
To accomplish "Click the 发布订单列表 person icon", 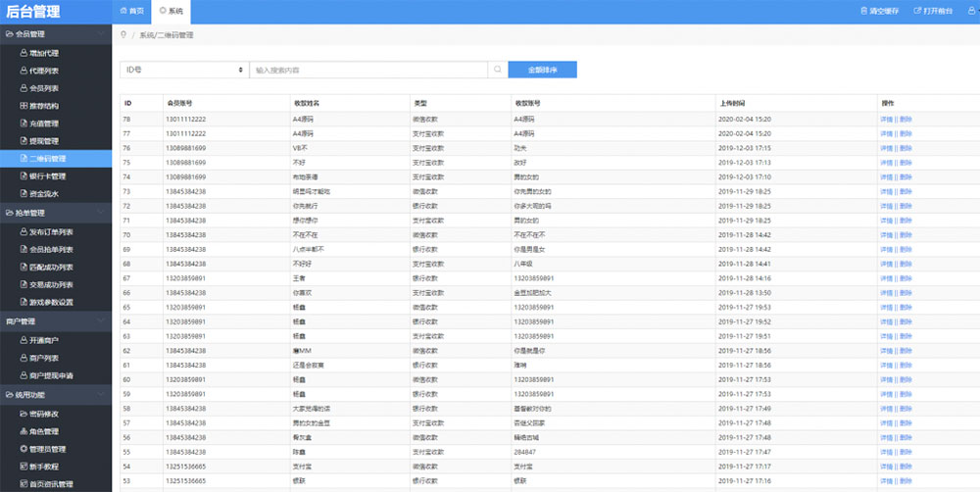I will [24, 232].
